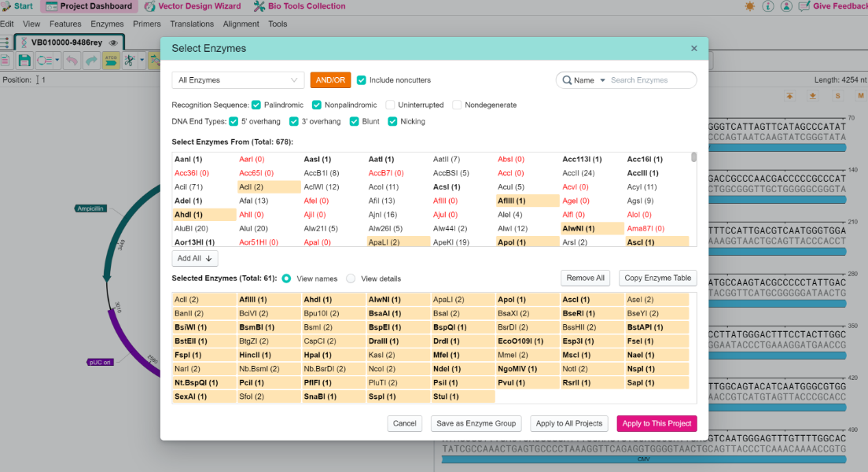Click the eye icon on VB010000-9486rey tab
Viewport: 868px width, 472px height.
113,42
